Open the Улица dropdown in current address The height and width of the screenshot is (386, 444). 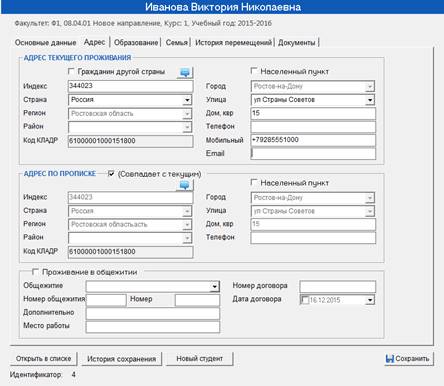point(370,100)
